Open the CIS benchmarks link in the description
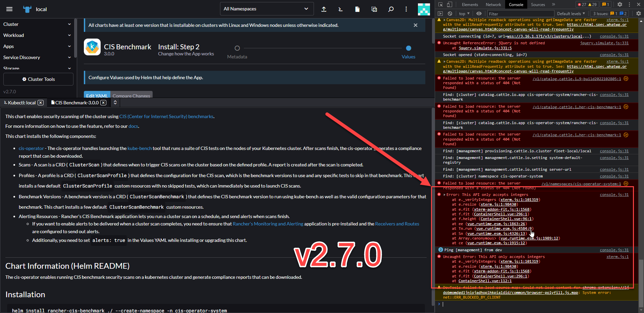The image size is (644, 313). 166,116
